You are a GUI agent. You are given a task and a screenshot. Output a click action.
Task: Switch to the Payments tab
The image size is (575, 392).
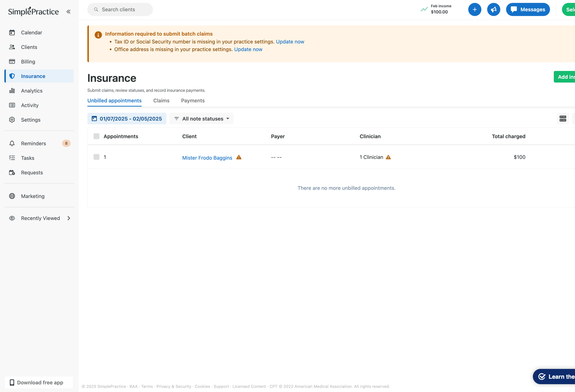tap(193, 101)
